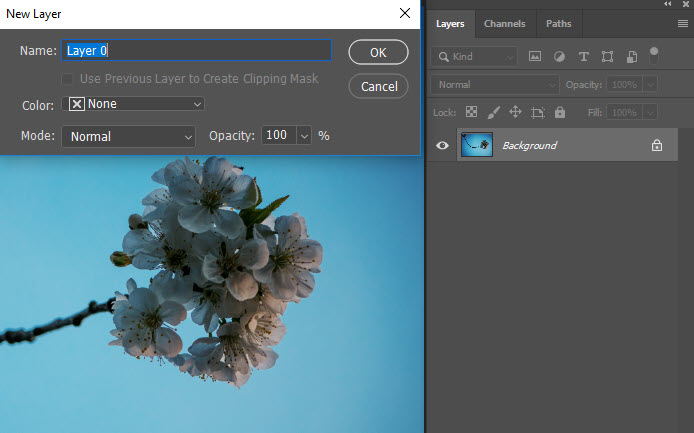This screenshot has height=433, width=694.
Task: Lock layer position
Action: 515,112
